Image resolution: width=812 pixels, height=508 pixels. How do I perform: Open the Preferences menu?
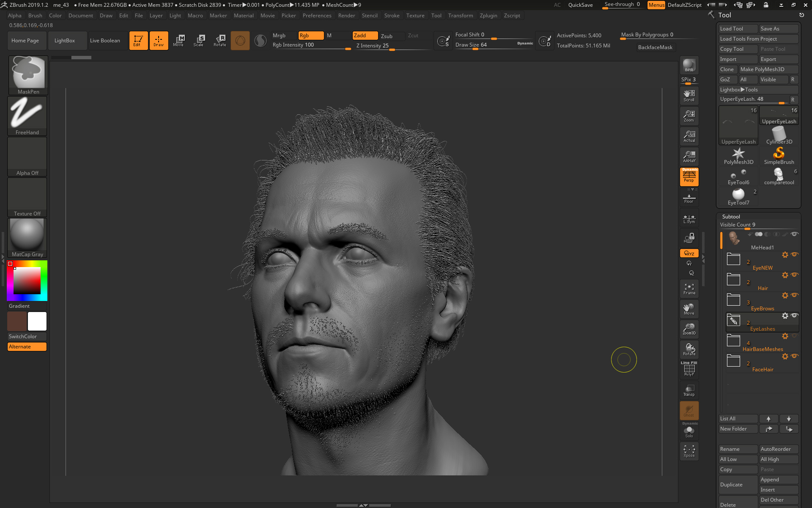pos(317,16)
